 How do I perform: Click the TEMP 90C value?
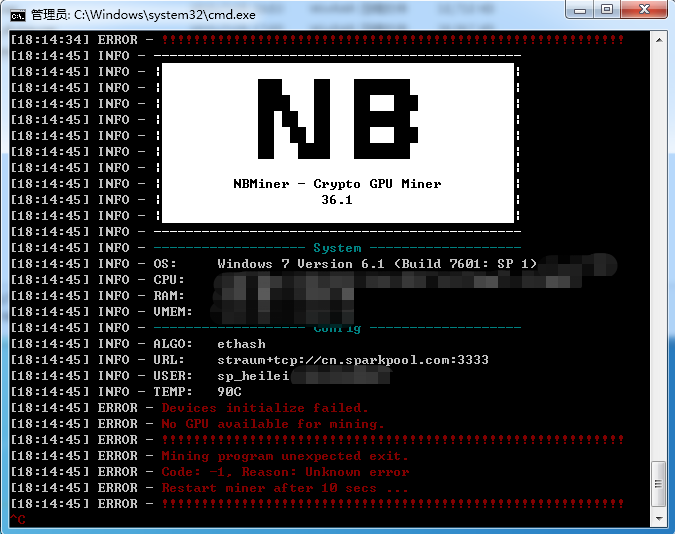tap(229, 392)
